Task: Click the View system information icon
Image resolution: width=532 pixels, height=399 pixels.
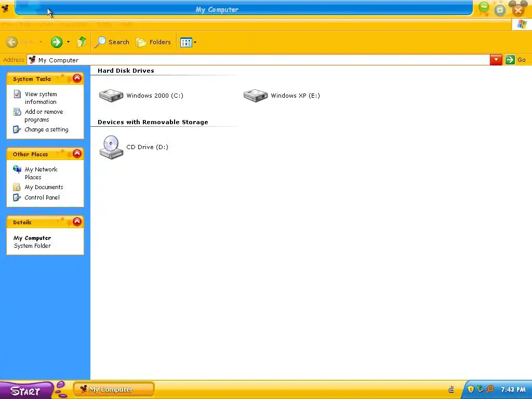Action: 17,94
